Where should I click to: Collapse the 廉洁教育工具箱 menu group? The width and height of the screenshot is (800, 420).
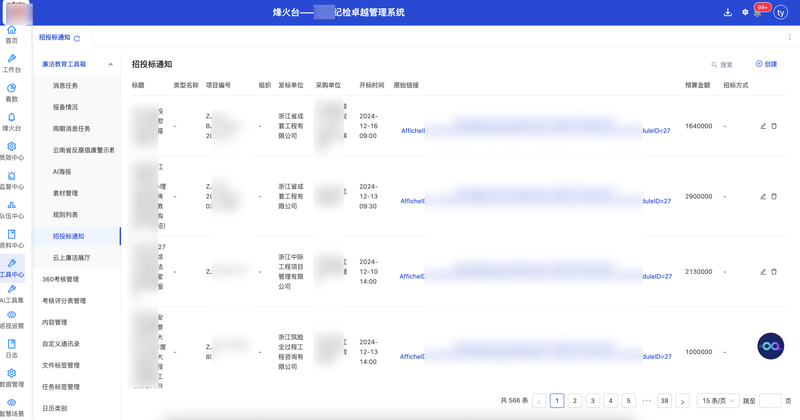pyautogui.click(x=110, y=64)
